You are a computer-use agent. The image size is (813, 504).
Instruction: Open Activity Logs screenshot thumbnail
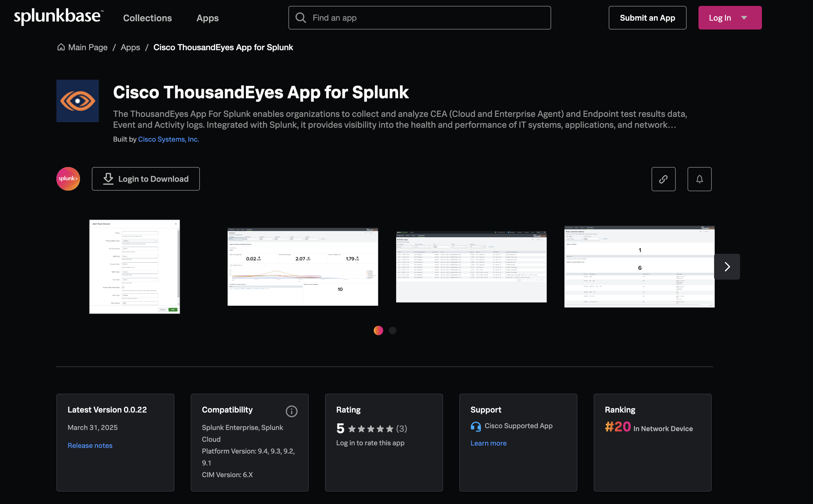(471, 267)
